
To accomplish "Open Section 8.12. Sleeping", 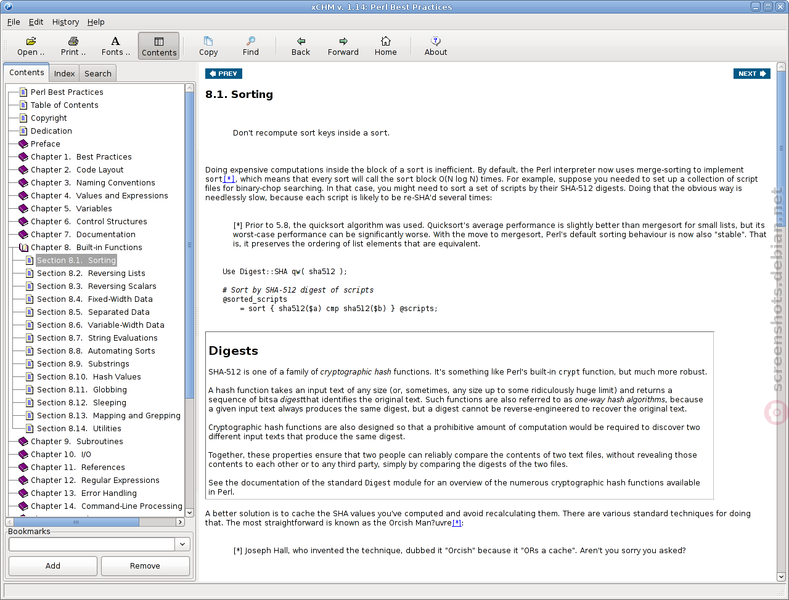I will (x=82, y=403).
